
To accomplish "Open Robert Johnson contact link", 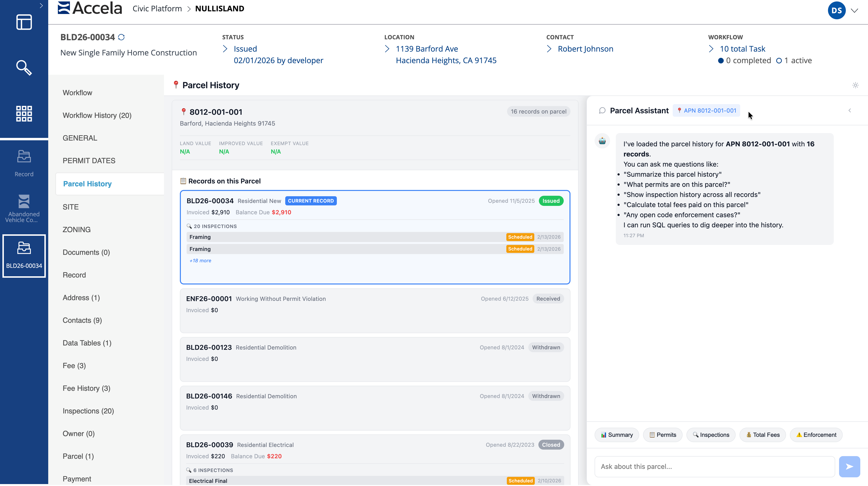I will click(585, 49).
